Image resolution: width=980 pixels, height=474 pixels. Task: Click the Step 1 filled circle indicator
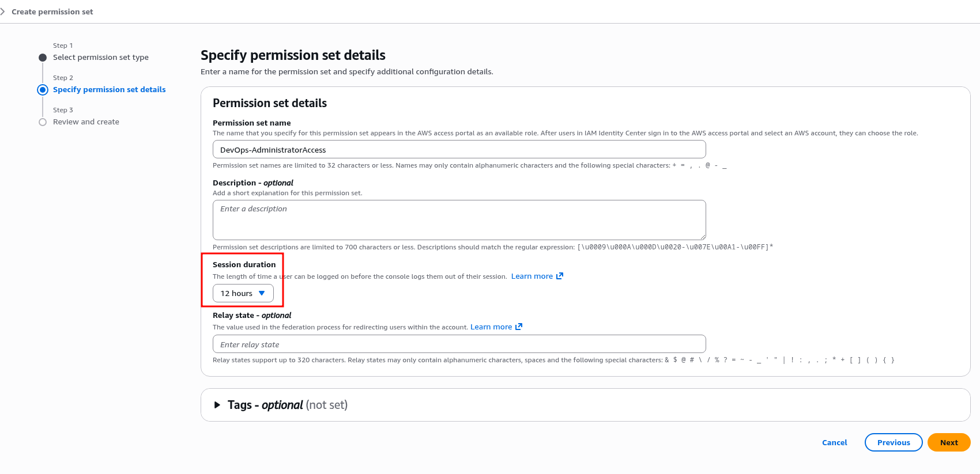tap(43, 58)
